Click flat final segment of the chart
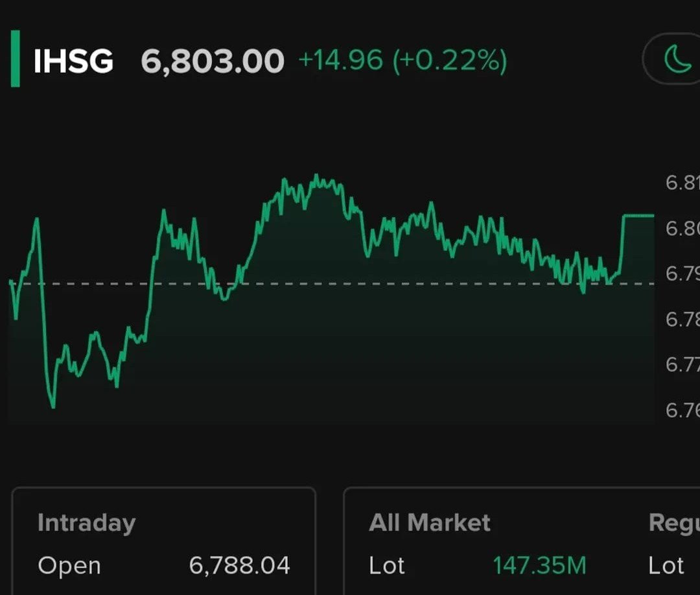Screen dimensions: 700x595 click(638, 215)
